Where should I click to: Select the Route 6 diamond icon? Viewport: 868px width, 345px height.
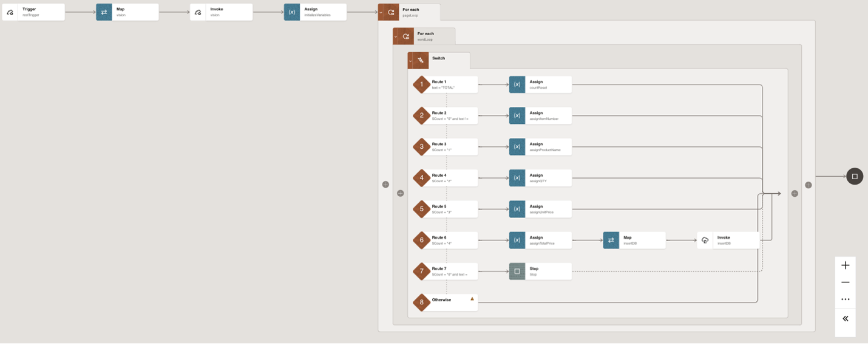422,240
